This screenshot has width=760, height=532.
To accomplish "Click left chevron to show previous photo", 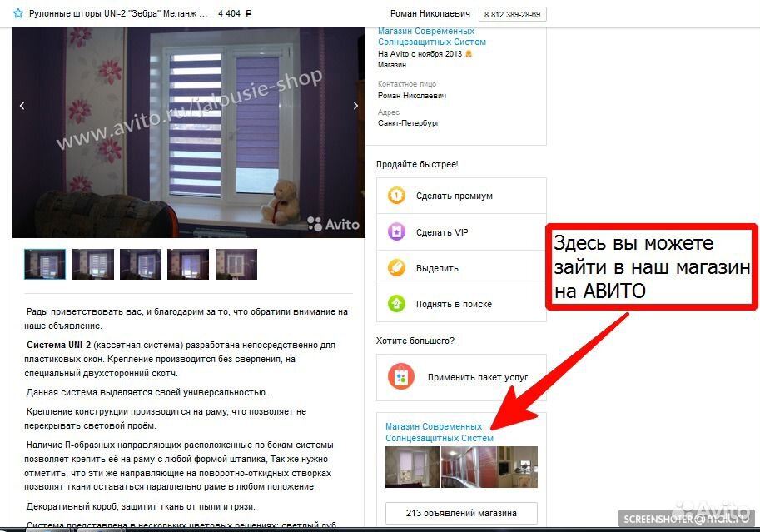I will [22, 106].
